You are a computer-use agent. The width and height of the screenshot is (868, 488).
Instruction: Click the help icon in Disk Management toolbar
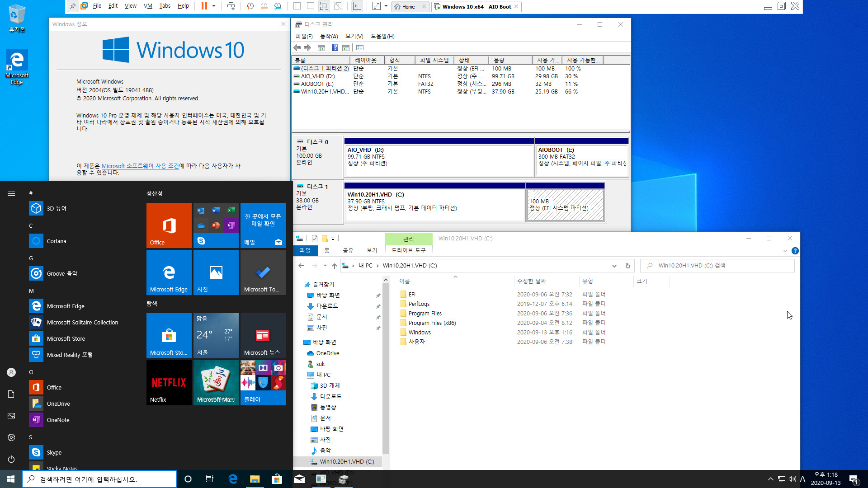click(335, 48)
